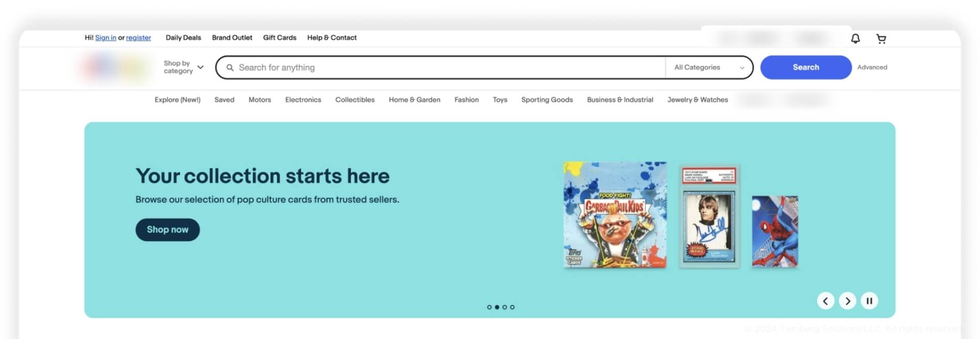This screenshot has width=980, height=339.
Task: Open the Toys category
Action: pyautogui.click(x=500, y=100)
